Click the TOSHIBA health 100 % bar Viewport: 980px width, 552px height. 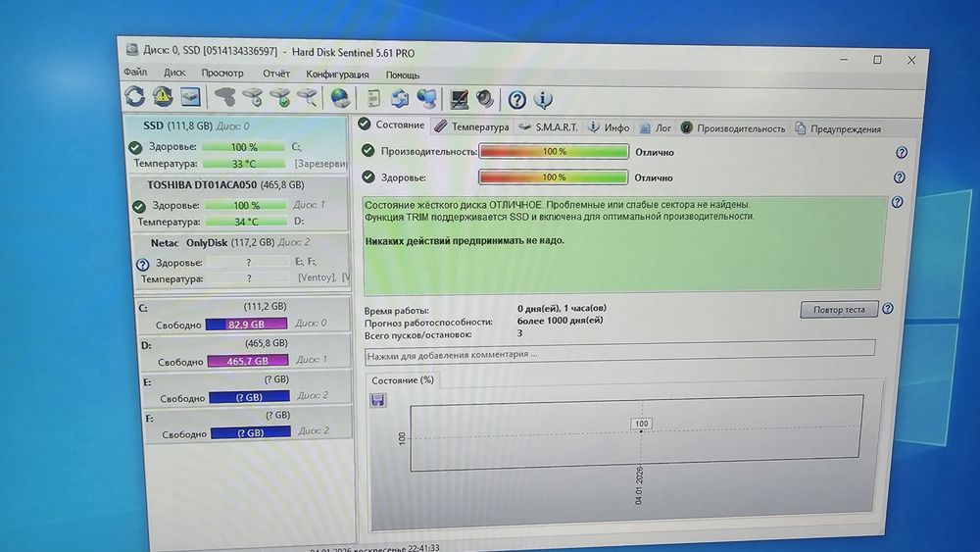[x=246, y=206]
